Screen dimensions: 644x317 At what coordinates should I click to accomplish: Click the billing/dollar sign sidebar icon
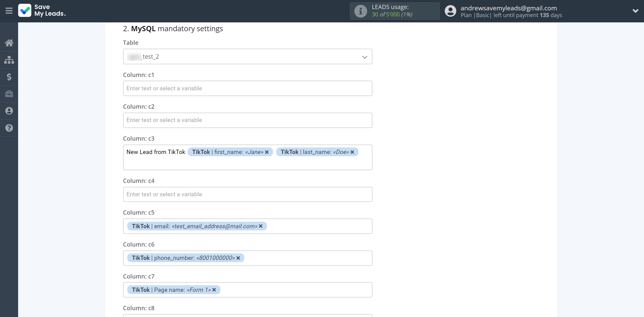[x=9, y=76]
